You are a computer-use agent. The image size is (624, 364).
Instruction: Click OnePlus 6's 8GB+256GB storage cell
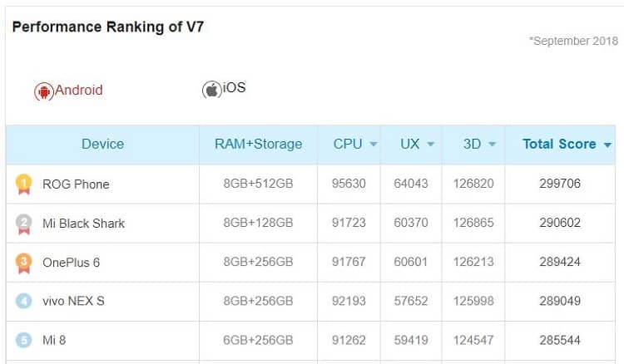258,262
